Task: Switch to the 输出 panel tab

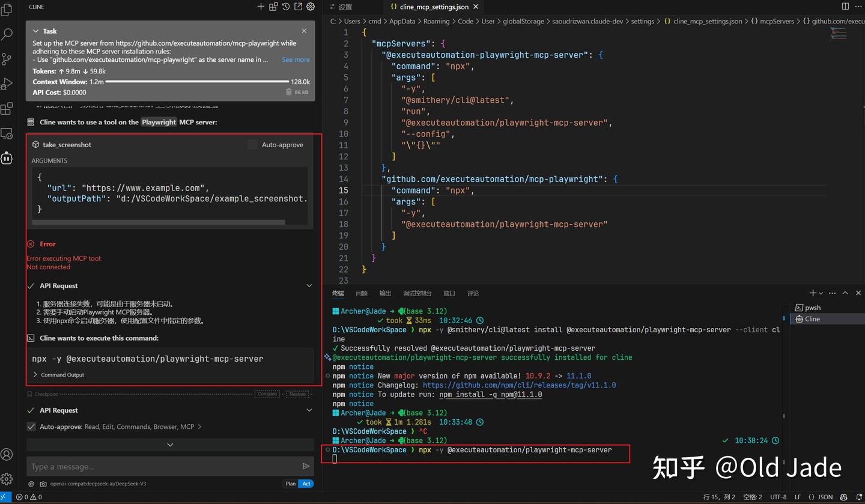Action: click(385, 293)
